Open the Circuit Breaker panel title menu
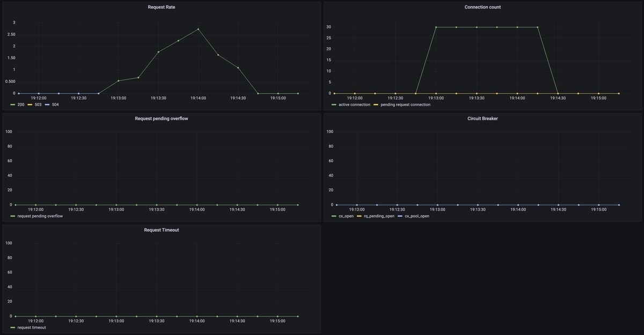This screenshot has height=335, width=644. click(x=482, y=118)
